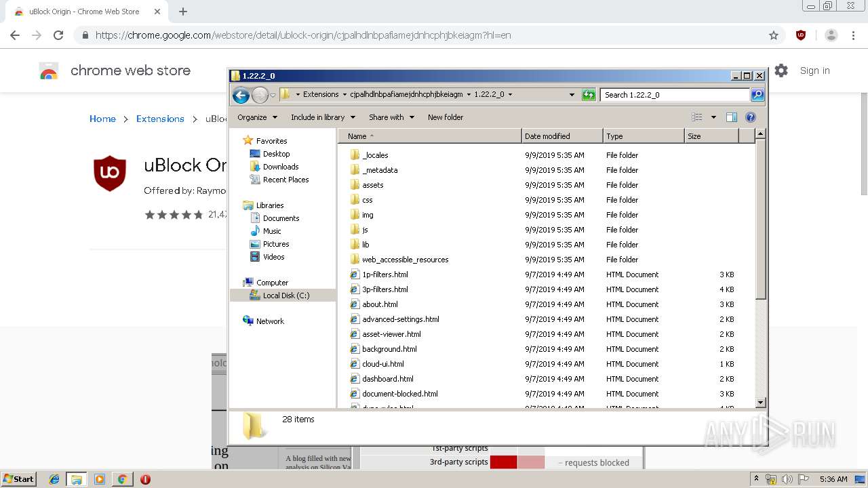The image size is (868, 488).
Task: Select advanced-settings.html file
Action: pos(400,319)
